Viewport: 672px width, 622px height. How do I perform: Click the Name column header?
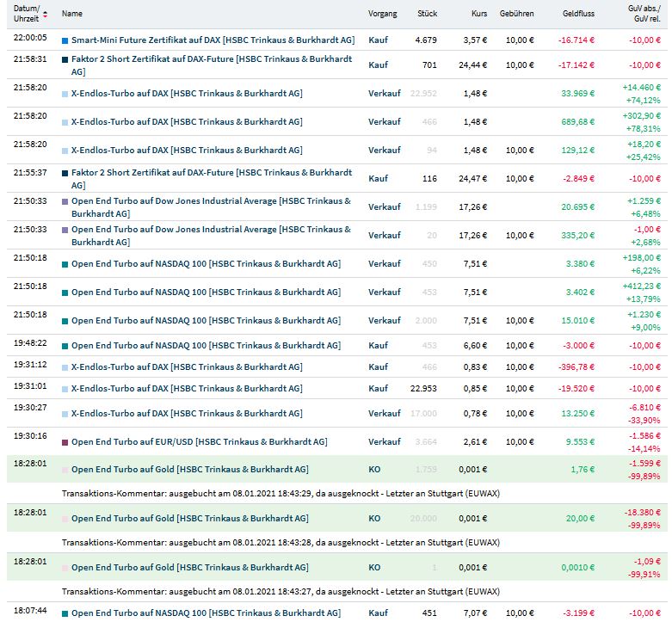pyautogui.click(x=72, y=14)
